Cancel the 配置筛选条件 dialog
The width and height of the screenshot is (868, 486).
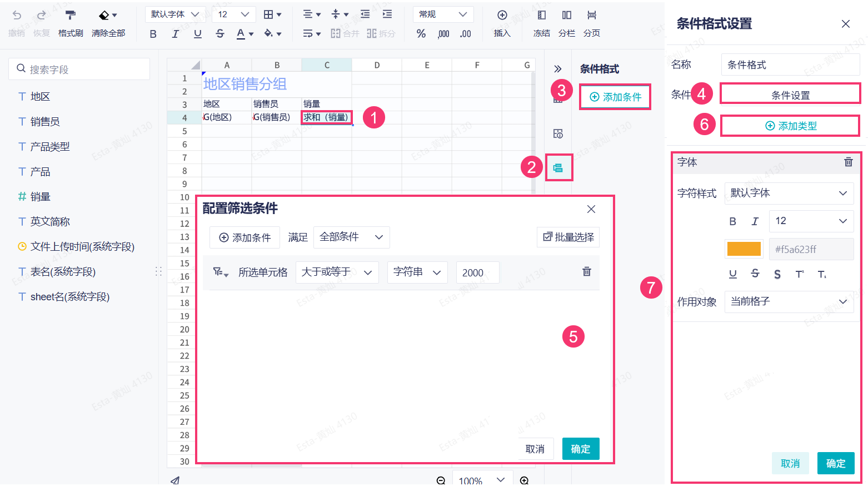coord(535,449)
